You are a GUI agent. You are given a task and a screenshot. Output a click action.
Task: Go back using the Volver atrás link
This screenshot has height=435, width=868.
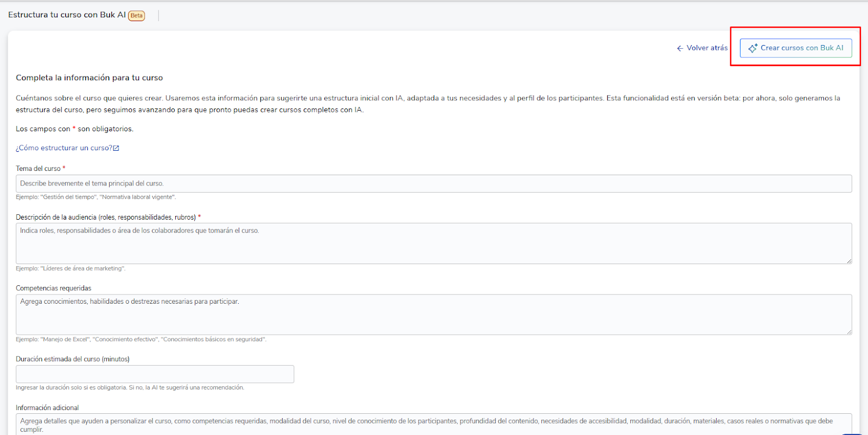706,48
